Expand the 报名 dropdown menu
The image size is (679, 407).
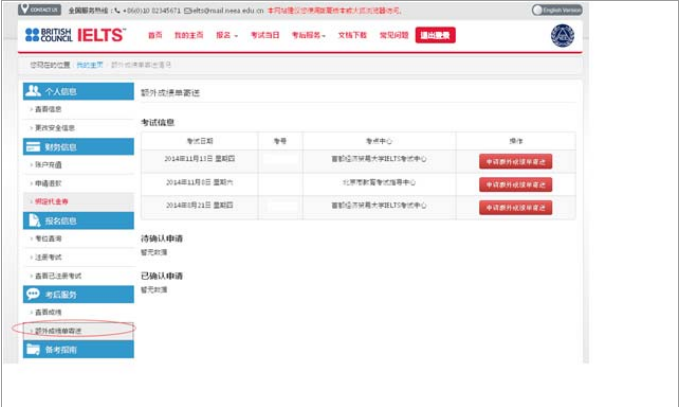coord(226,35)
